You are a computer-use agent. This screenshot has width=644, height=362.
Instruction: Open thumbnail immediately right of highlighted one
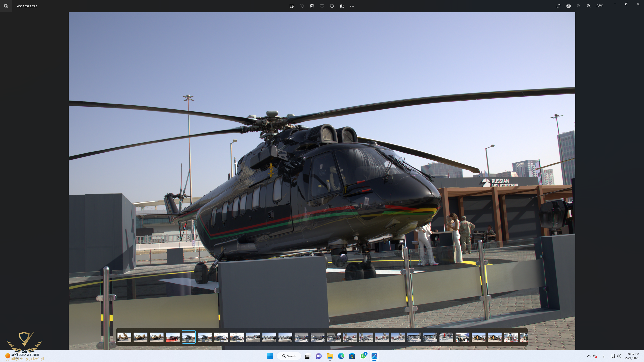pos(205,337)
